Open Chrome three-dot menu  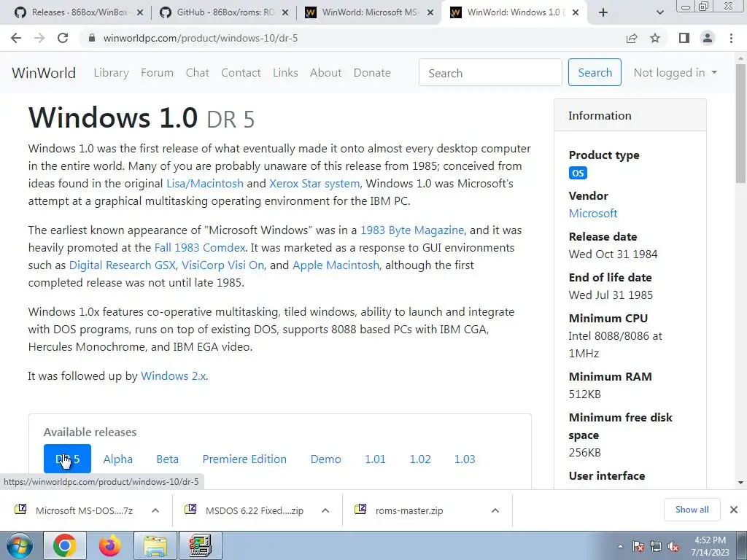pos(731,38)
